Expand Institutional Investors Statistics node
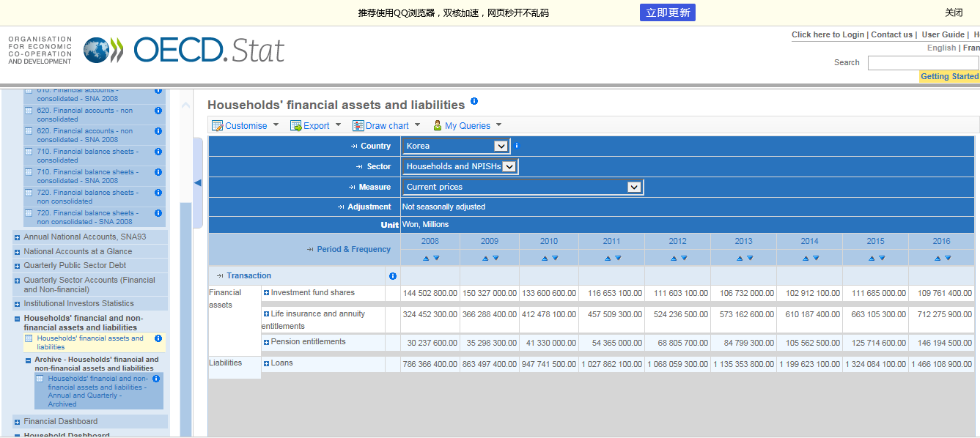The image size is (980, 438). [x=17, y=304]
